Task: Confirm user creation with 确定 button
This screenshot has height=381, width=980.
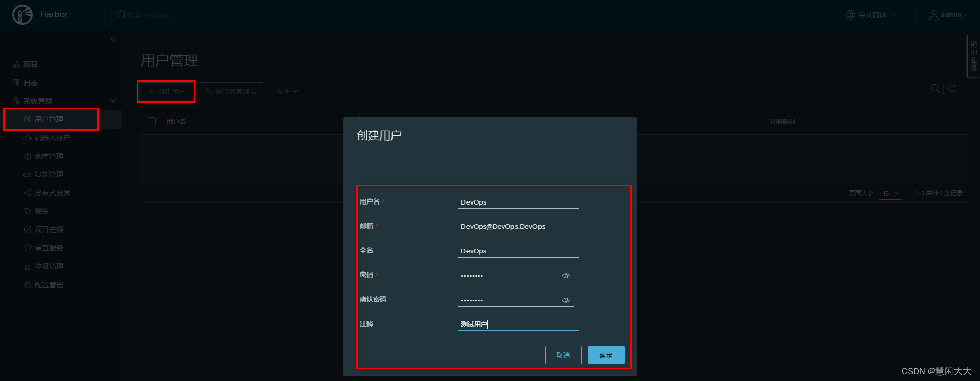Action: 606,355
